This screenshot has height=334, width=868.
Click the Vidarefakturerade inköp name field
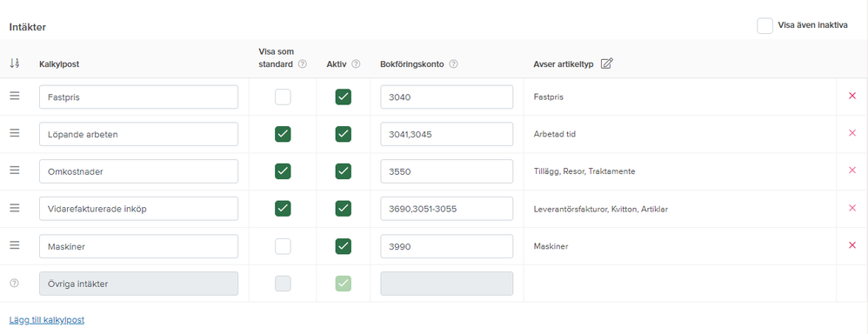pyautogui.click(x=139, y=208)
